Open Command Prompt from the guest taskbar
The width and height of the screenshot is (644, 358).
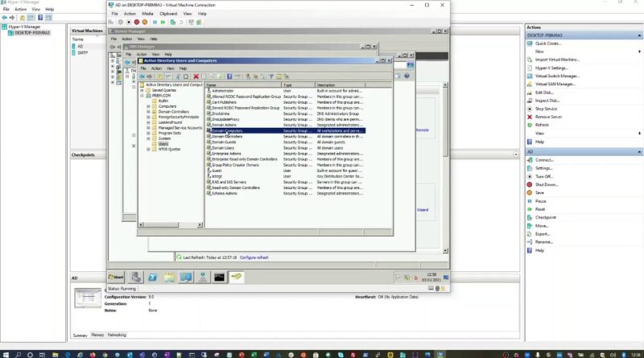click(x=219, y=278)
